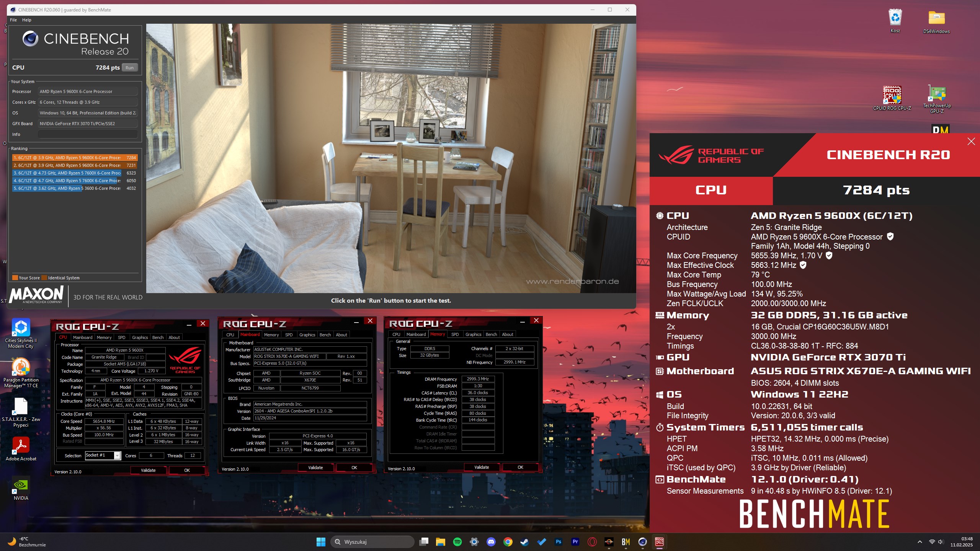Click Validate in the left CPU-Z window
Screen dimensions: 980x551
point(148,470)
